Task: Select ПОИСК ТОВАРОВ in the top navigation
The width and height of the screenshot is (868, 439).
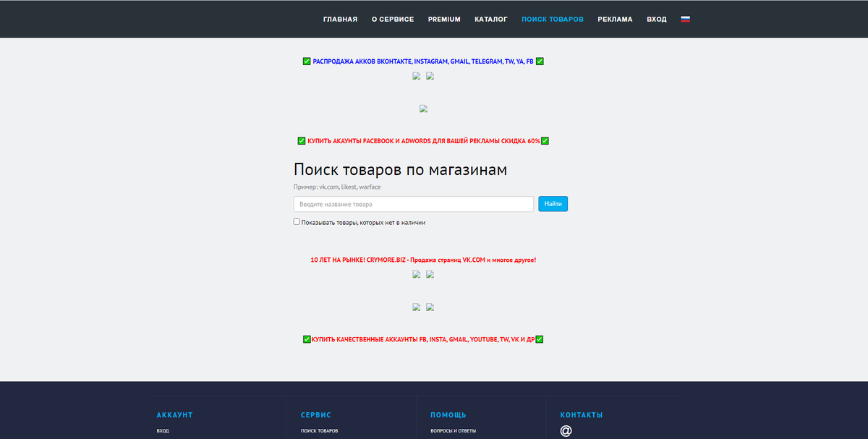Action: (x=553, y=20)
